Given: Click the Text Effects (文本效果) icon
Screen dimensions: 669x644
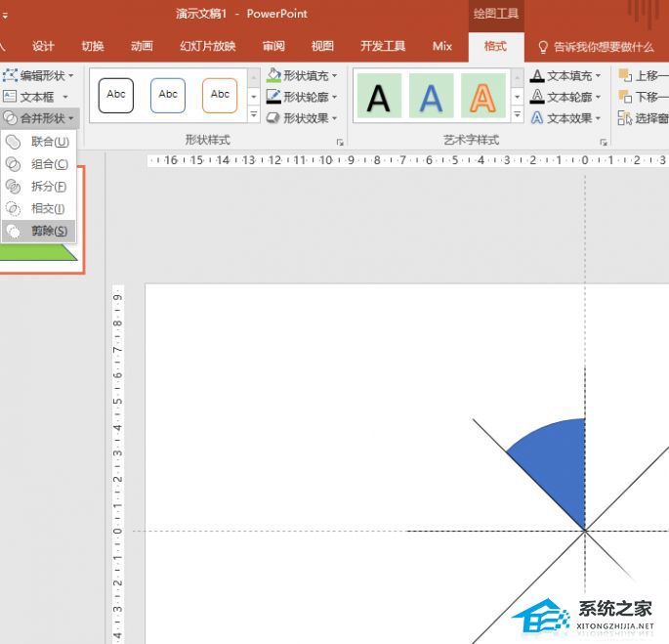Looking at the screenshot, I should pos(537,118).
